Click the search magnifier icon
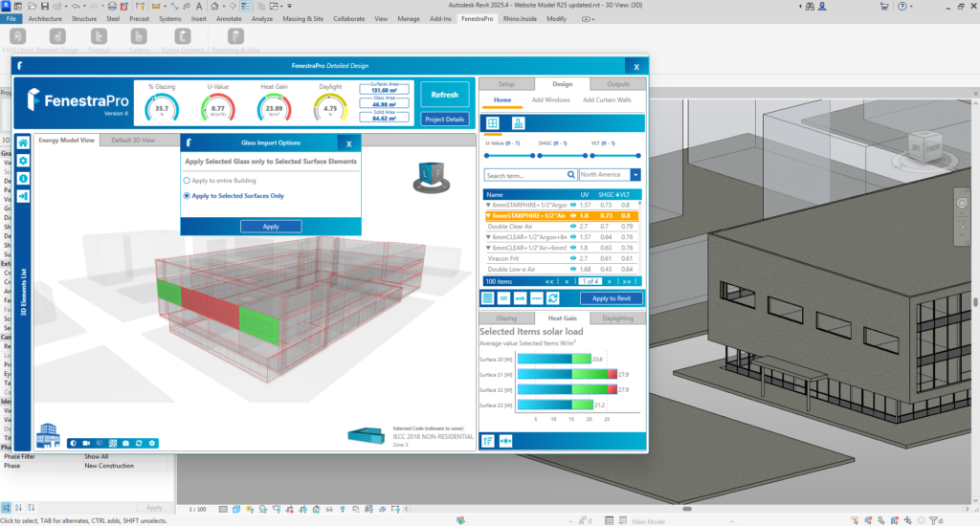Image resolution: width=980 pixels, height=526 pixels. click(x=570, y=175)
